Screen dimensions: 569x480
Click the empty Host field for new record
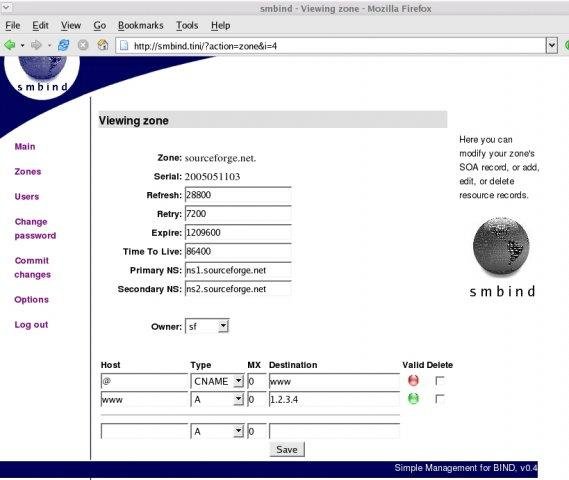click(x=144, y=431)
